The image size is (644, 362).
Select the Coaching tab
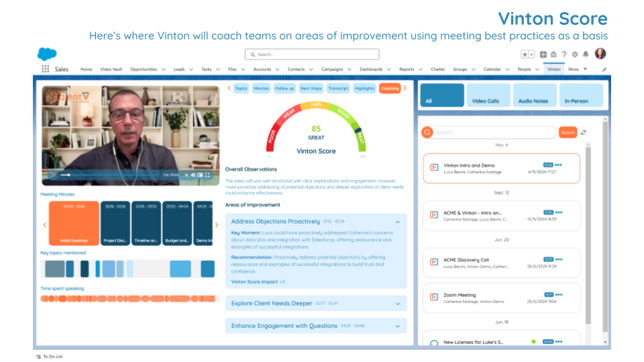[x=390, y=88]
